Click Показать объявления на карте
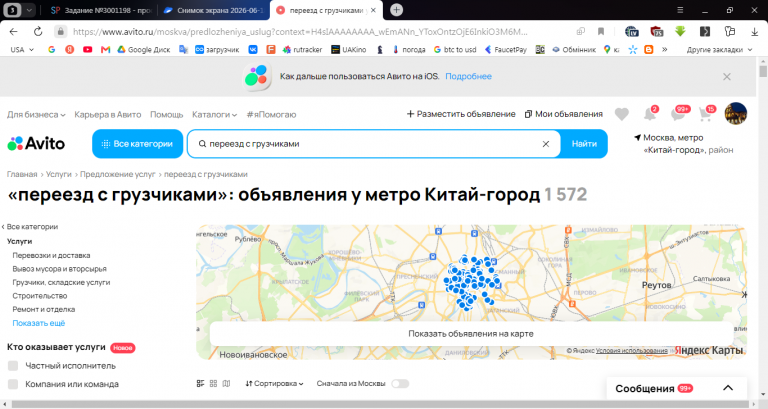Viewport: 768px width, 409px height. (471, 334)
